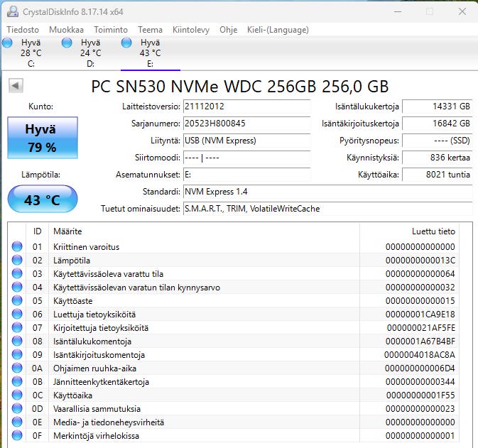Click the Hyvä 79 % health status button
This screenshot has width=478, height=448.
pos(43,138)
